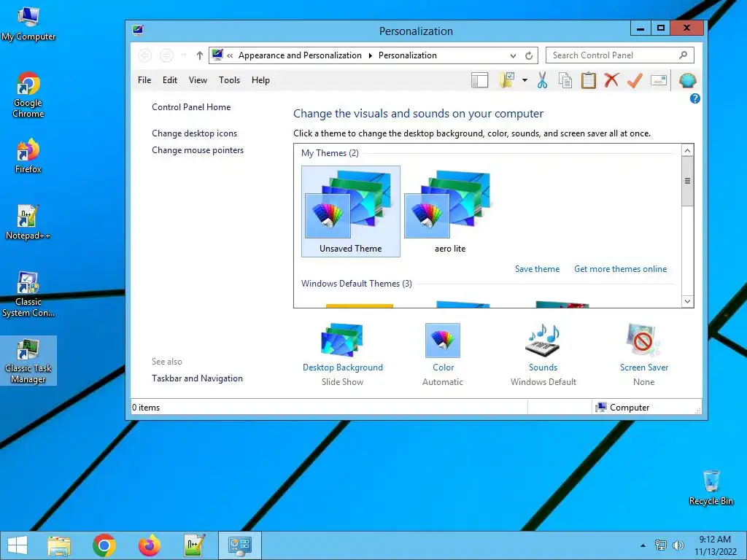Click Computer in the status bar
The image size is (747, 560).
click(623, 408)
